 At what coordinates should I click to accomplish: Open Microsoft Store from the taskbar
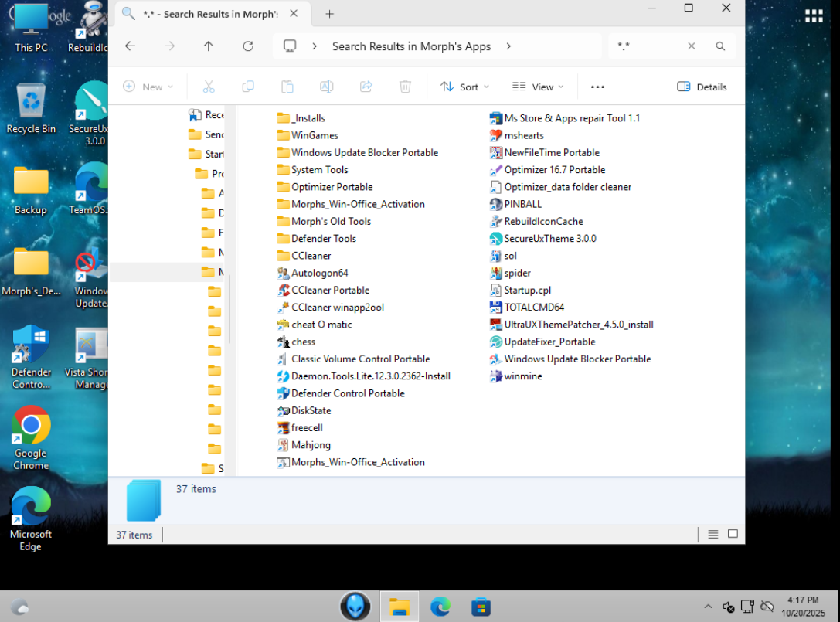(481, 607)
